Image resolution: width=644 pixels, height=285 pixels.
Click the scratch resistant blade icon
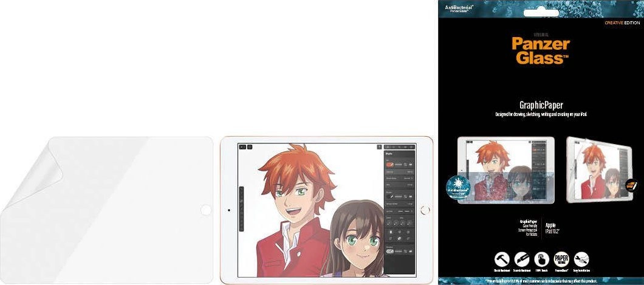click(521, 259)
